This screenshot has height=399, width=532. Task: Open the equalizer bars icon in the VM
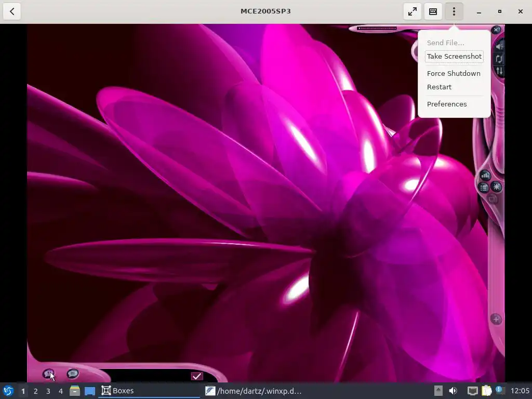pyautogui.click(x=485, y=176)
